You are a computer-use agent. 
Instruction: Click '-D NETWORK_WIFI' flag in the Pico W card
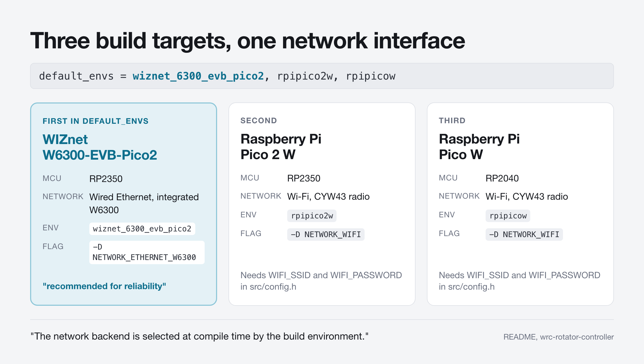pyautogui.click(x=524, y=235)
